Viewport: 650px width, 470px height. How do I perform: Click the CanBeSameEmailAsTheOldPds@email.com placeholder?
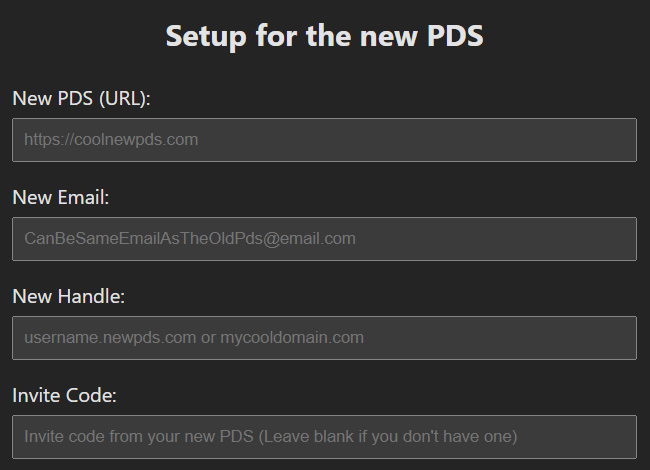click(190, 239)
